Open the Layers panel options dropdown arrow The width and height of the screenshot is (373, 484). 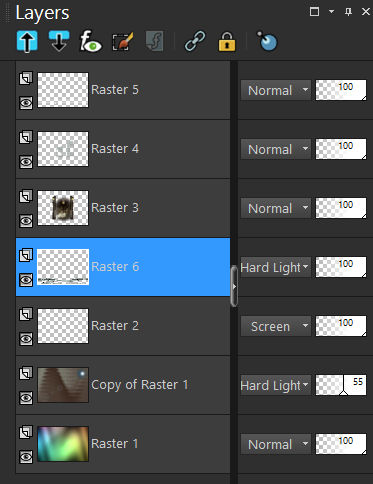pos(331,12)
